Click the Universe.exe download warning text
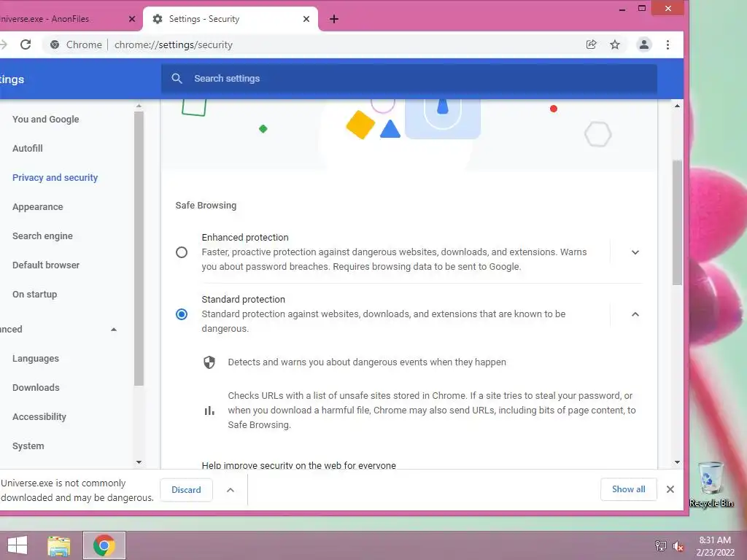This screenshot has height=560, width=747. coord(77,490)
